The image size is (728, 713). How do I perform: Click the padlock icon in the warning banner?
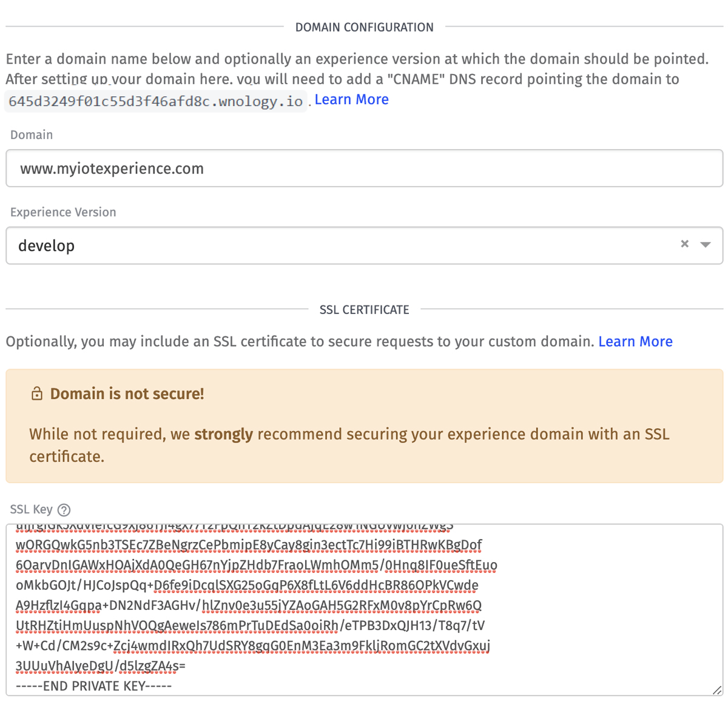coord(37,394)
